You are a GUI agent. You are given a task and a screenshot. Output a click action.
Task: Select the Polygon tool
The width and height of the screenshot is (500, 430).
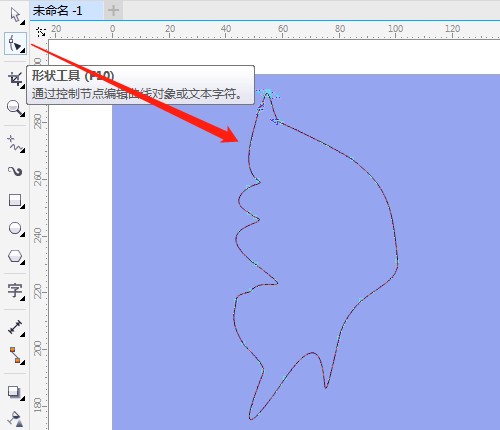15,257
